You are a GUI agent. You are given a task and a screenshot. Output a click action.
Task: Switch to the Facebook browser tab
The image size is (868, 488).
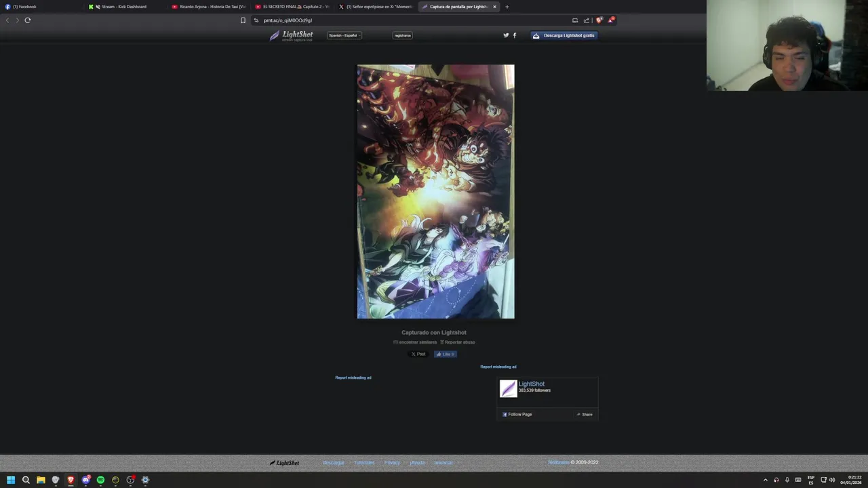41,7
